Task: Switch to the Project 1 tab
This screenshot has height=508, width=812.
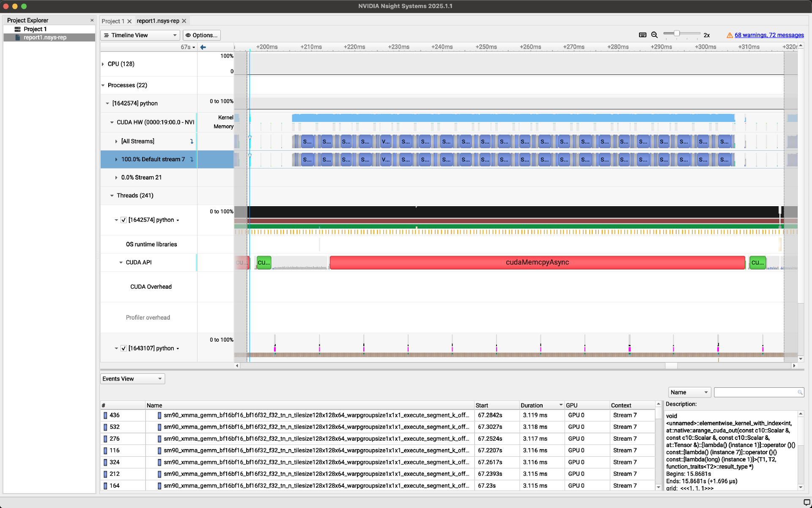Action: (112, 21)
